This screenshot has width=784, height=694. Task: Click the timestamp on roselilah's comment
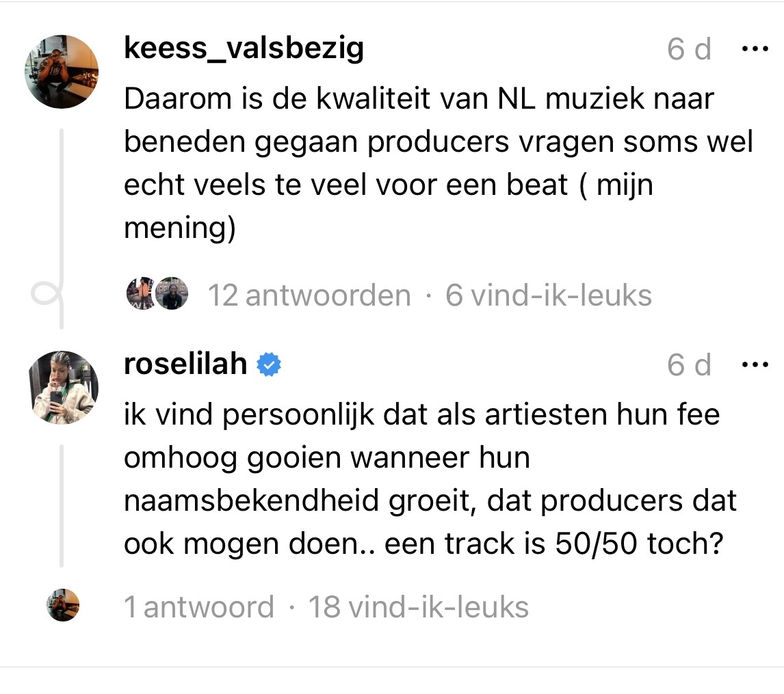(x=689, y=365)
